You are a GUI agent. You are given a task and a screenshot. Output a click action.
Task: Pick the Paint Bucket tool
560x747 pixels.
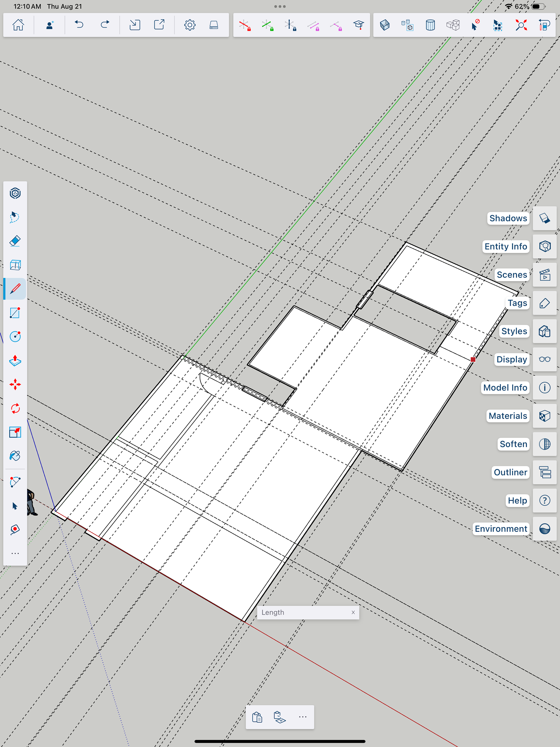(x=15, y=456)
